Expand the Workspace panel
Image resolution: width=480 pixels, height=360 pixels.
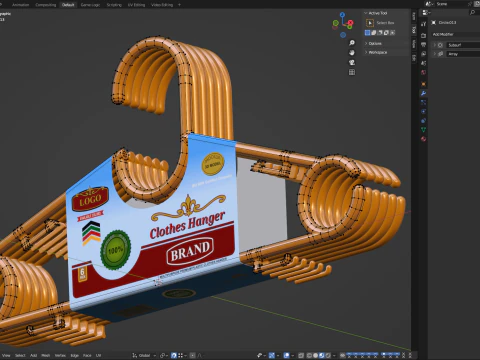366,52
